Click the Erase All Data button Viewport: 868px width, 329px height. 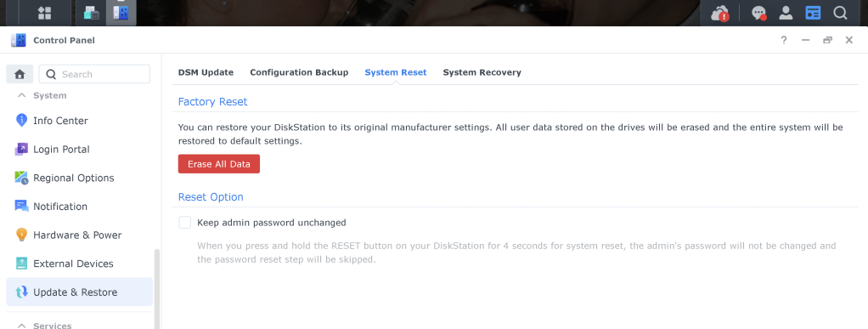coord(218,164)
